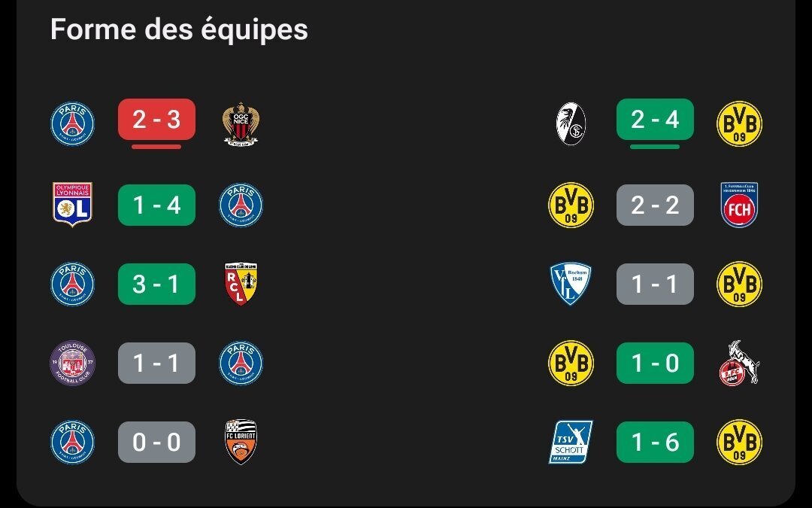The height and width of the screenshot is (508, 812).
Task: Select the VfL Bochum crest
Action: coord(571,284)
